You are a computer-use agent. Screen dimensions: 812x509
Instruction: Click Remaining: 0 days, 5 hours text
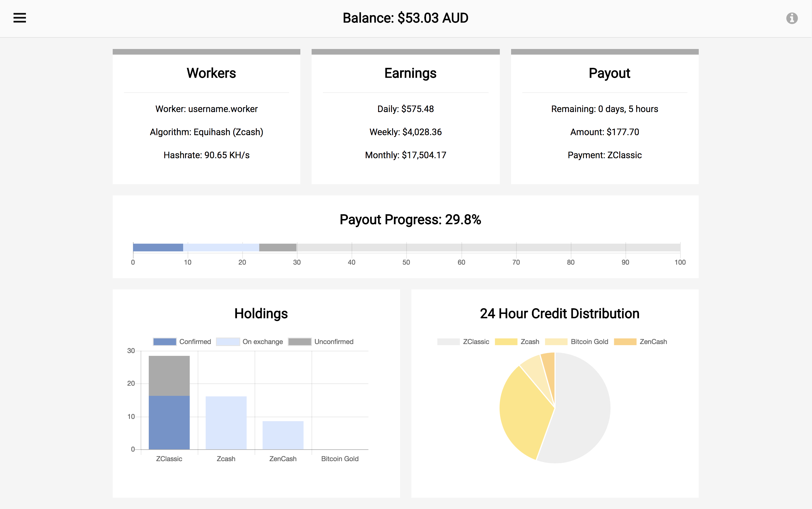coord(605,109)
